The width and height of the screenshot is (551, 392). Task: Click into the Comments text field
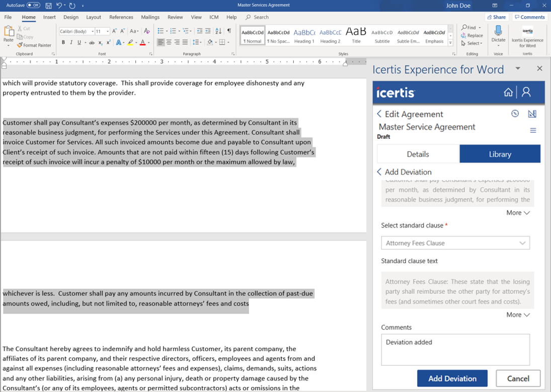(455, 350)
